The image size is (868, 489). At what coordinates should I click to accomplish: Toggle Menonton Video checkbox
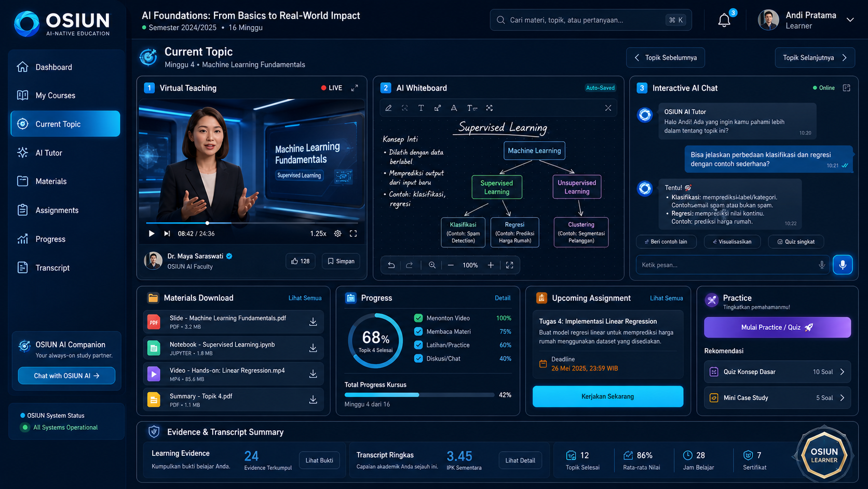point(418,318)
